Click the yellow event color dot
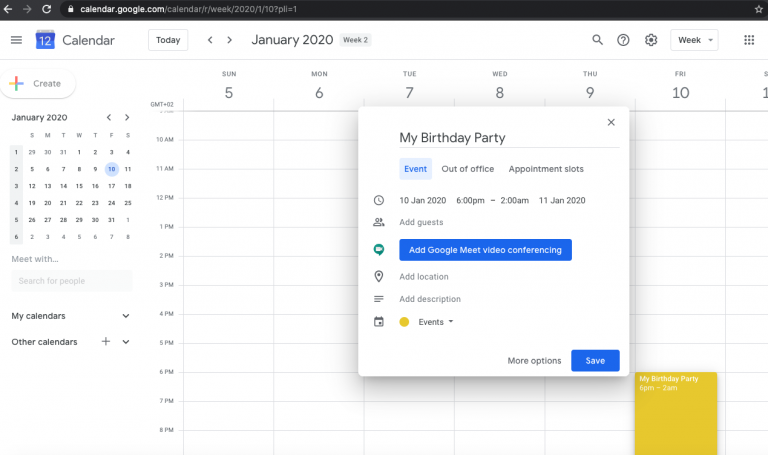Image resolution: width=768 pixels, height=455 pixels. click(404, 322)
